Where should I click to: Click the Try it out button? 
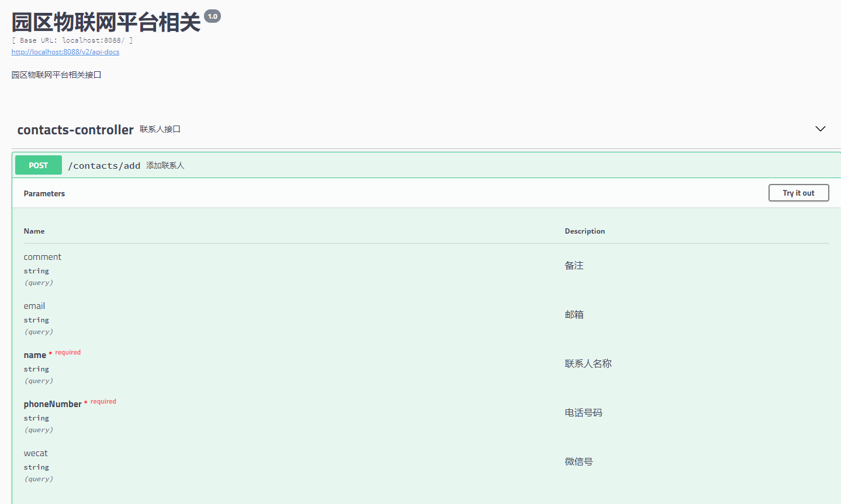(798, 193)
